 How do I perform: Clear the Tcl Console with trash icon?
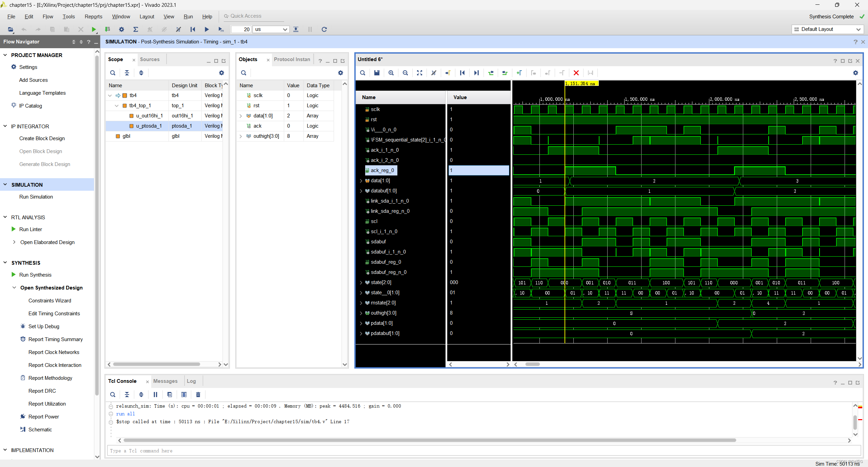click(x=198, y=394)
